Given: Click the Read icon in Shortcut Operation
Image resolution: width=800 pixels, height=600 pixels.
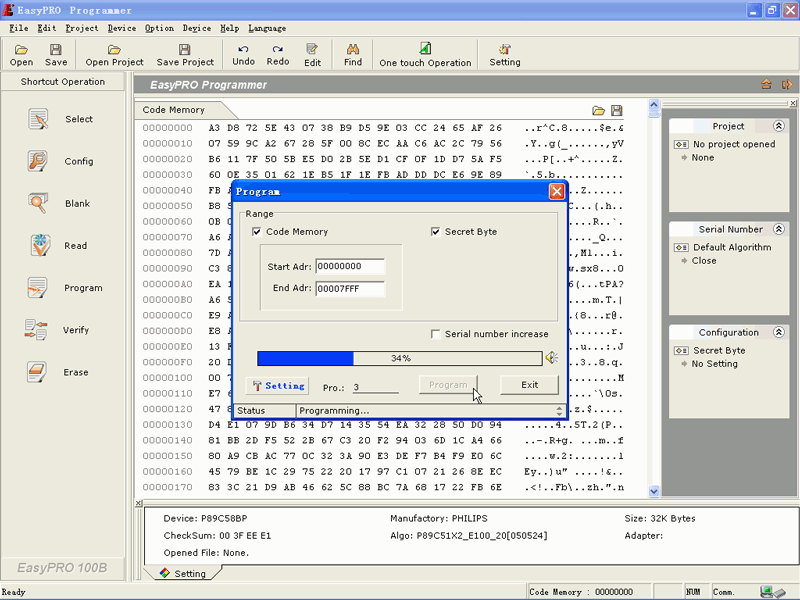Looking at the screenshot, I should (x=40, y=246).
